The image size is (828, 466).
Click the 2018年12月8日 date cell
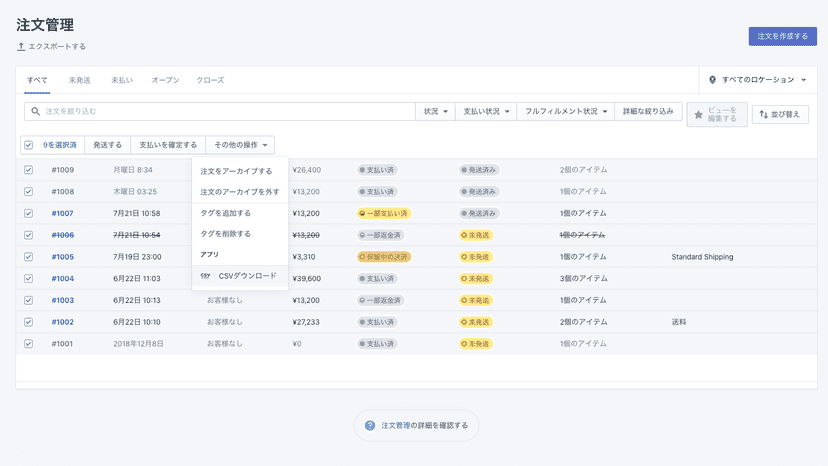pos(138,343)
